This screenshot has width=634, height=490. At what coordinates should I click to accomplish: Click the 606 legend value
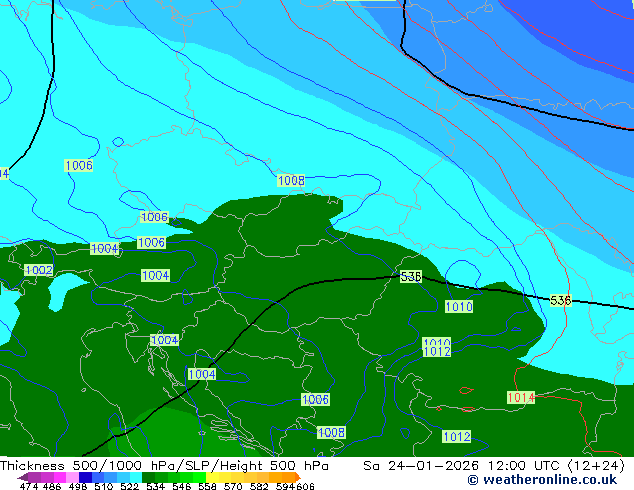coord(305,486)
